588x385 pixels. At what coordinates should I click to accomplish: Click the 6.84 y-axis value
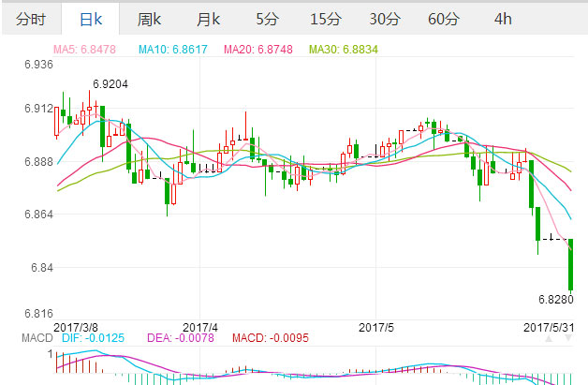(42, 268)
